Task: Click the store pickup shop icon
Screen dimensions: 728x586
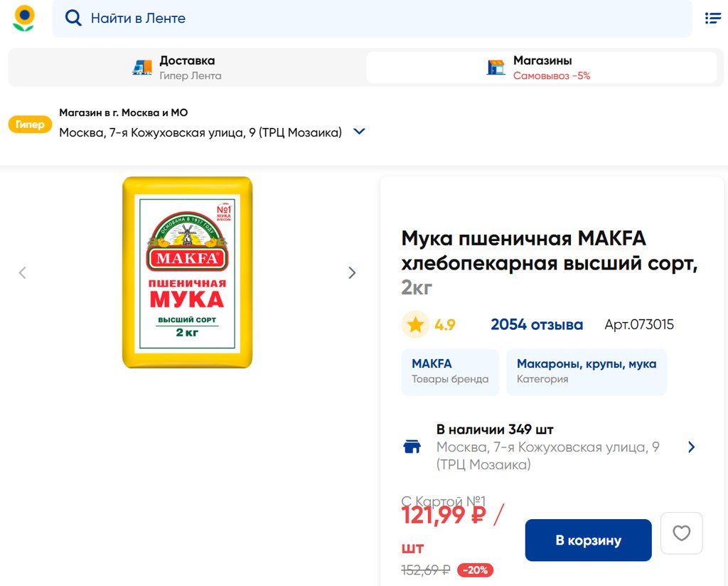Action: (x=496, y=68)
